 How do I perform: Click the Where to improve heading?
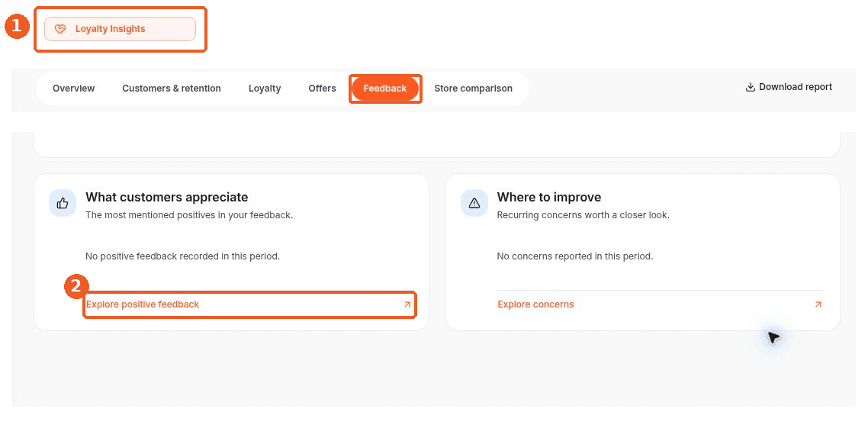pos(549,197)
